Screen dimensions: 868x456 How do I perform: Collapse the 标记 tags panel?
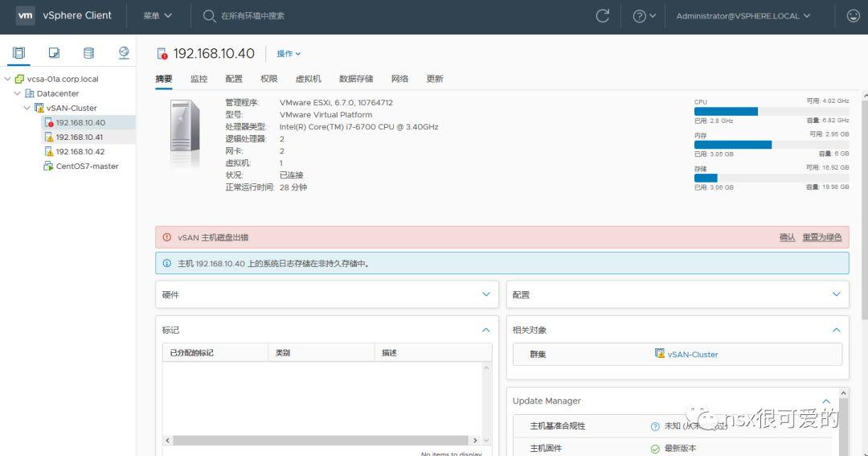486,331
